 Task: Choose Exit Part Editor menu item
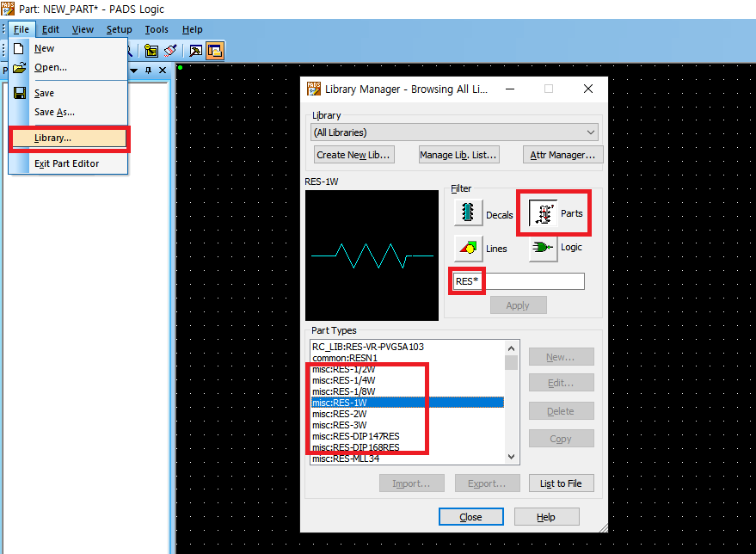point(69,163)
